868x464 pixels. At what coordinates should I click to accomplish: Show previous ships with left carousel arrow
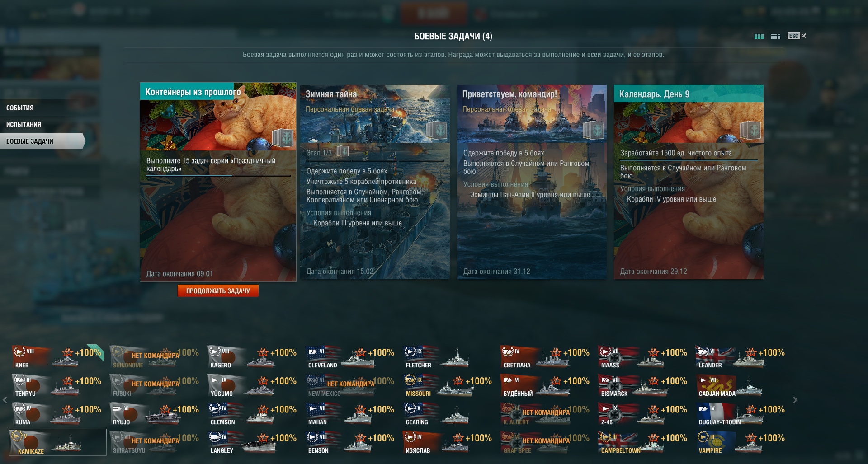5,400
